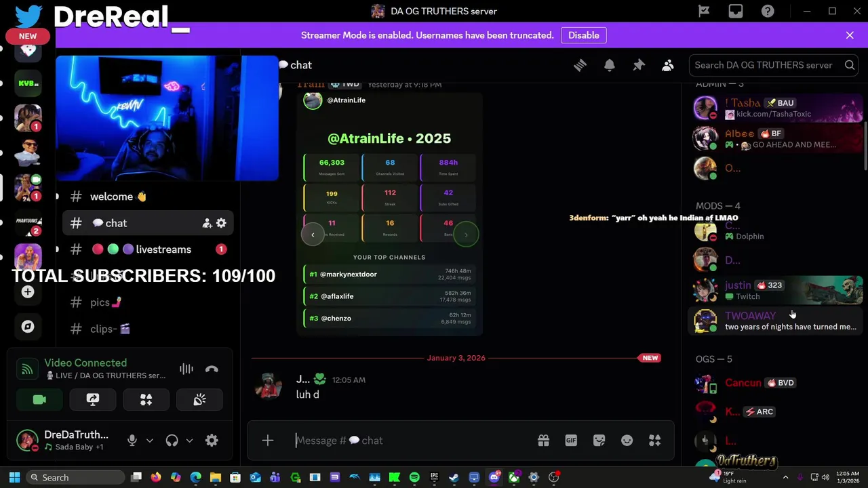Open the sticker picker icon
Image resolution: width=868 pixels, height=488 pixels.
[599, 441]
